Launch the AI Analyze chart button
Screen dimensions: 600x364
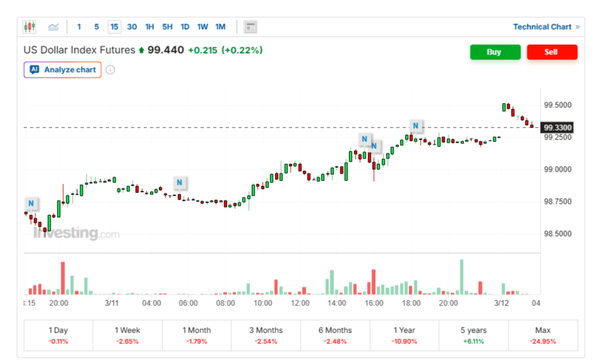pos(63,70)
